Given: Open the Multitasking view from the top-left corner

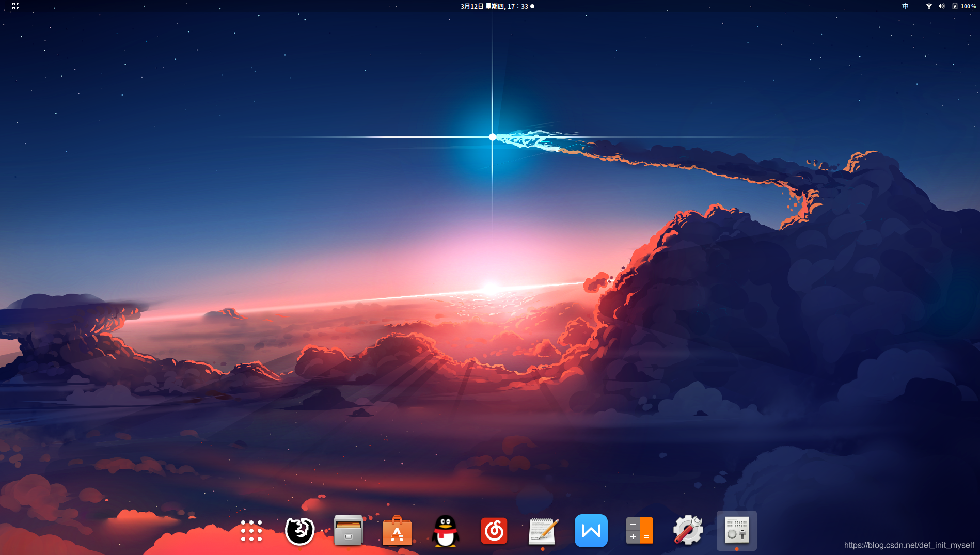Looking at the screenshot, I should (x=14, y=6).
